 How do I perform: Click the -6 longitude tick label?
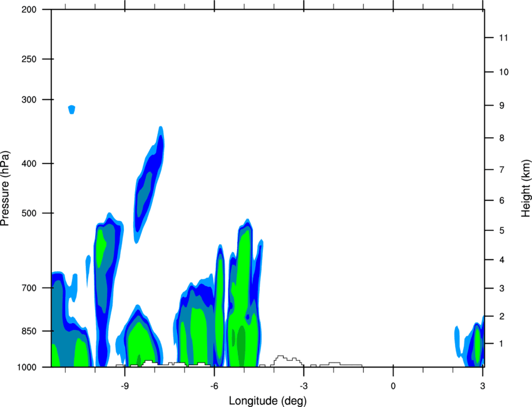(214, 386)
